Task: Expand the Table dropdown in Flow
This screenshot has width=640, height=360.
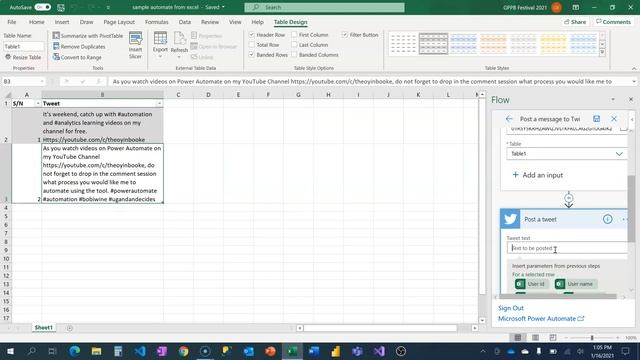Action: click(619, 154)
